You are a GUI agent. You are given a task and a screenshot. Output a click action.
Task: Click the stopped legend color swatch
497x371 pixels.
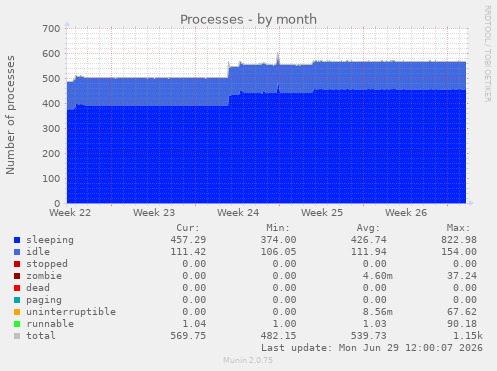click(x=17, y=264)
